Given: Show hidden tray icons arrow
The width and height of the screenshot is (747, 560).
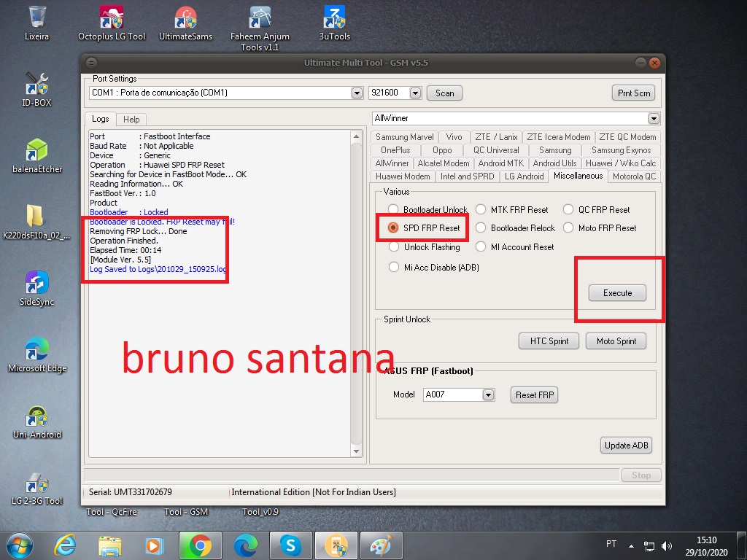Looking at the screenshot, I should tap(631, 546).
